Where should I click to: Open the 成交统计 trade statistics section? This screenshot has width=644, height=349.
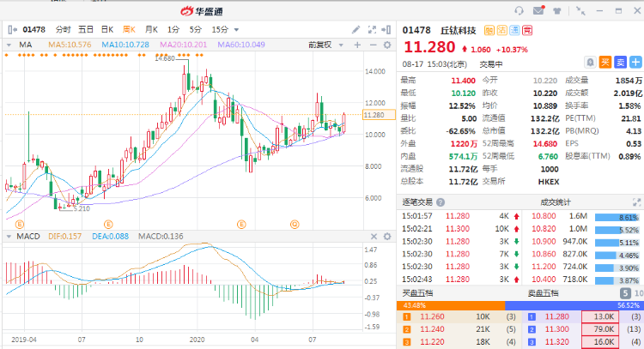[x=556, y=202]
